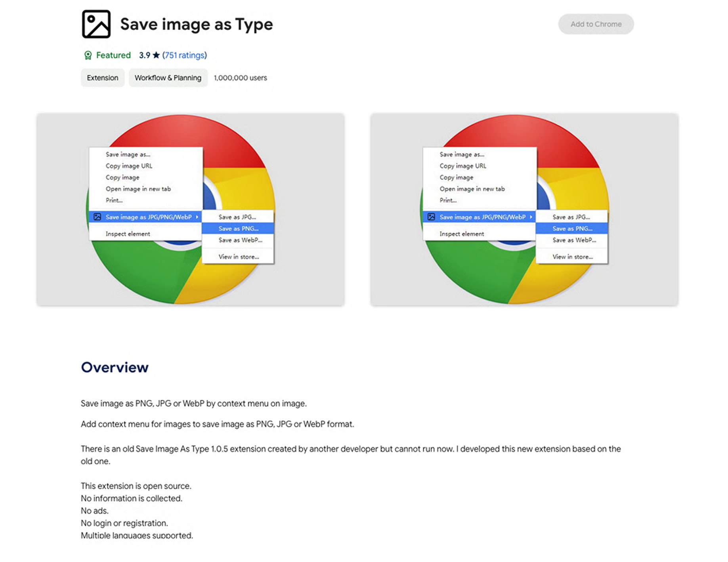Select Open image in new tab, left screenshot
The image size is (728, 562).
pyautogui.click(x=138, y=189)
